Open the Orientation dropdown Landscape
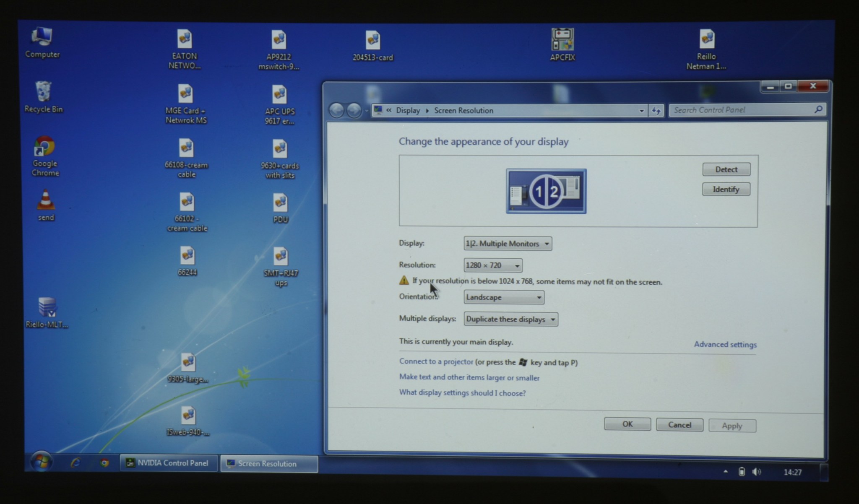The height and width of the screenshot is (504, 859). pos(504,297)
